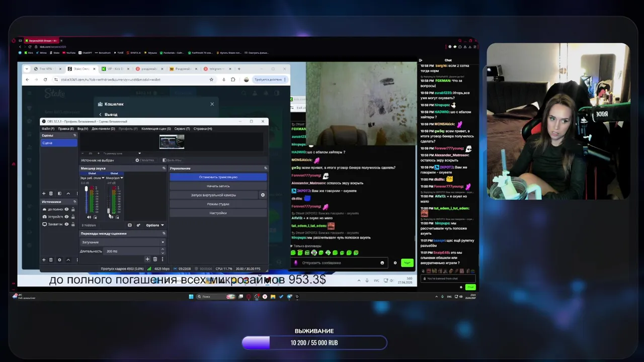The height and width of the screenshot is (362, 644).
Task: Collapse the Kick chat panel icon
Action: pyautogui.click(x=421, y=60)
